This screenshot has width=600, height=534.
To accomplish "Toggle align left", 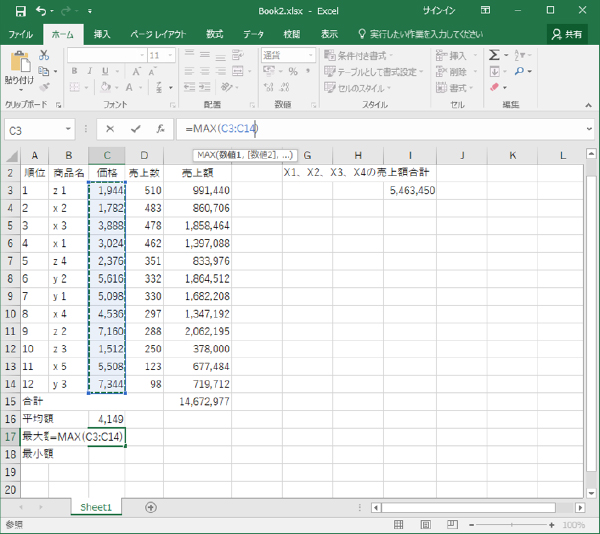I will pyautogui.click(x=189, y=71).
